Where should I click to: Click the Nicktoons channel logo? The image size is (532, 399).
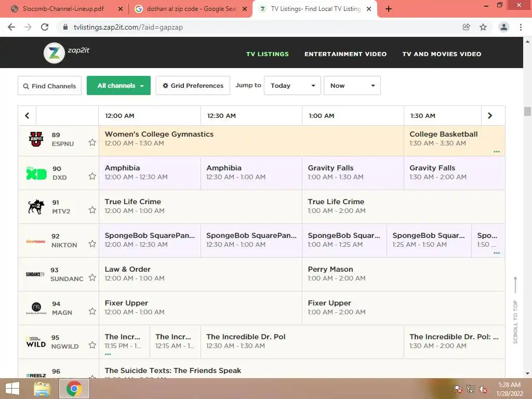[x=36, y=241]
